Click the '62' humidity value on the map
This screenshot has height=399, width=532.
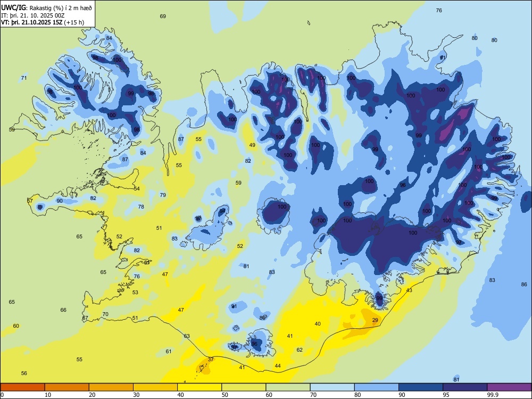300,350
